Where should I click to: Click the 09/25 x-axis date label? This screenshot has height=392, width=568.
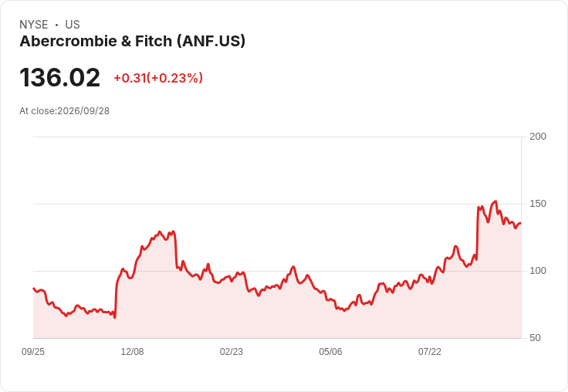pyautogui.click(x=33, y=351)
